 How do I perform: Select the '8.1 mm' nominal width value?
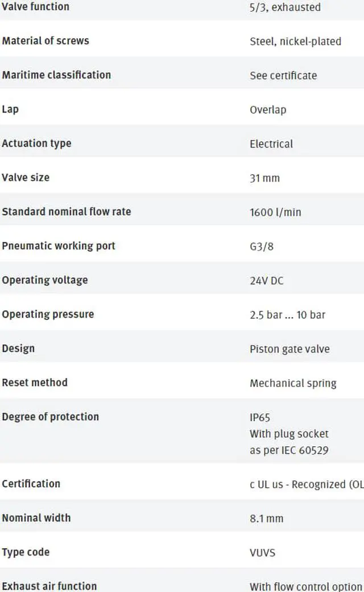click(x=266, y=519)
